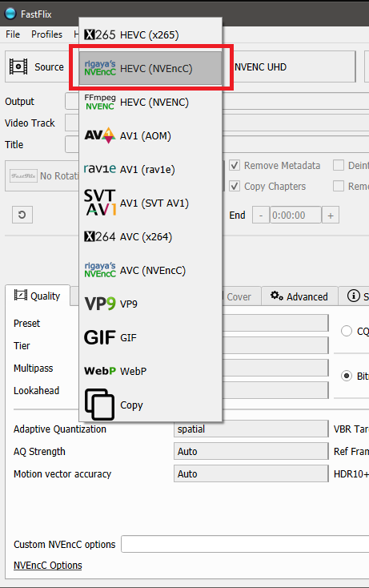Open the Advanced tab
This screenshot has height=588, width=369.
click(299, 296)
